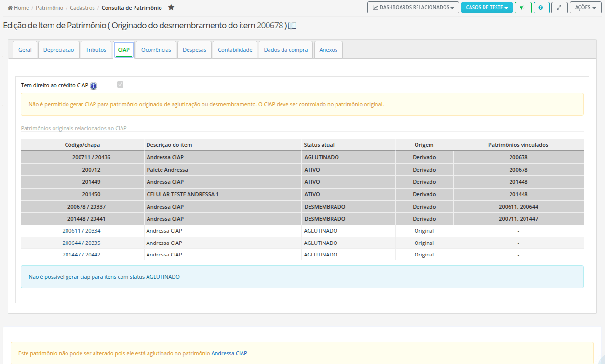Open the Anexos tab
605x364 pixels.
(328, 50)
